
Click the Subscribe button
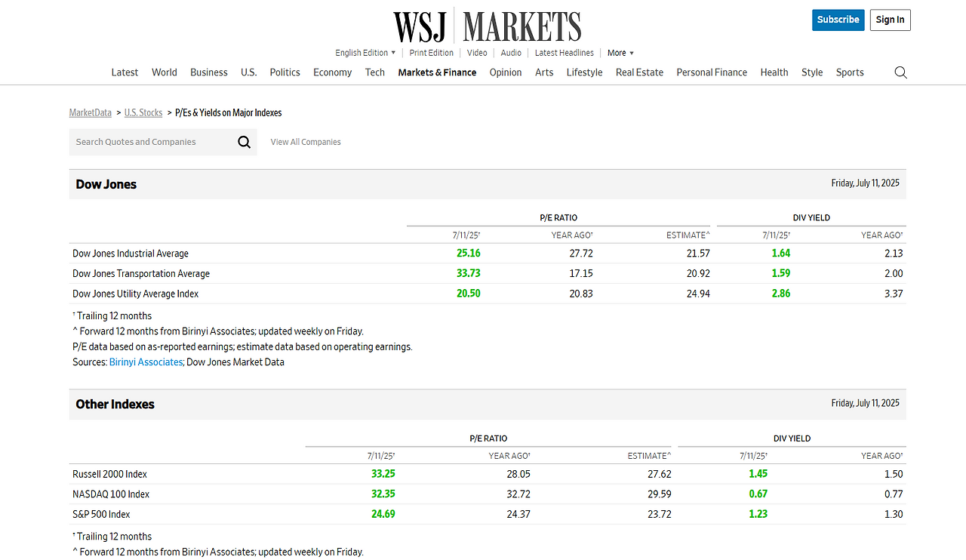click(x=838, y=20)
